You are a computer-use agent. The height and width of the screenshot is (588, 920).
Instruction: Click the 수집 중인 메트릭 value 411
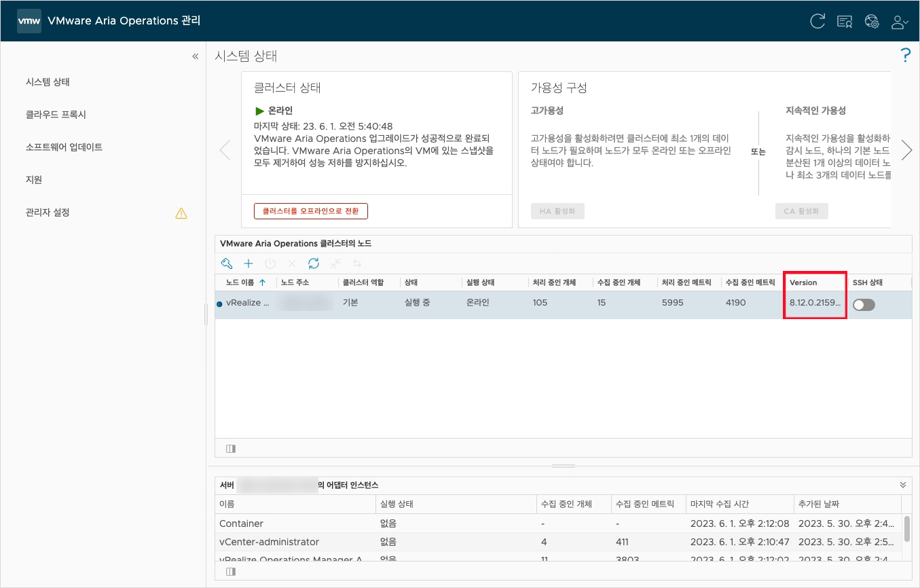tap(622, 542)
